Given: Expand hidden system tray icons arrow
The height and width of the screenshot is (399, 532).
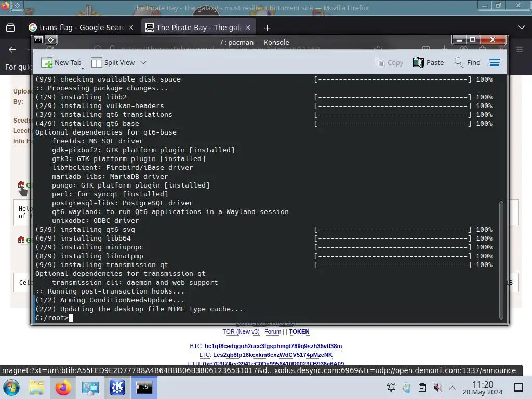Looking at the screenshot, I should pos(453,388).
